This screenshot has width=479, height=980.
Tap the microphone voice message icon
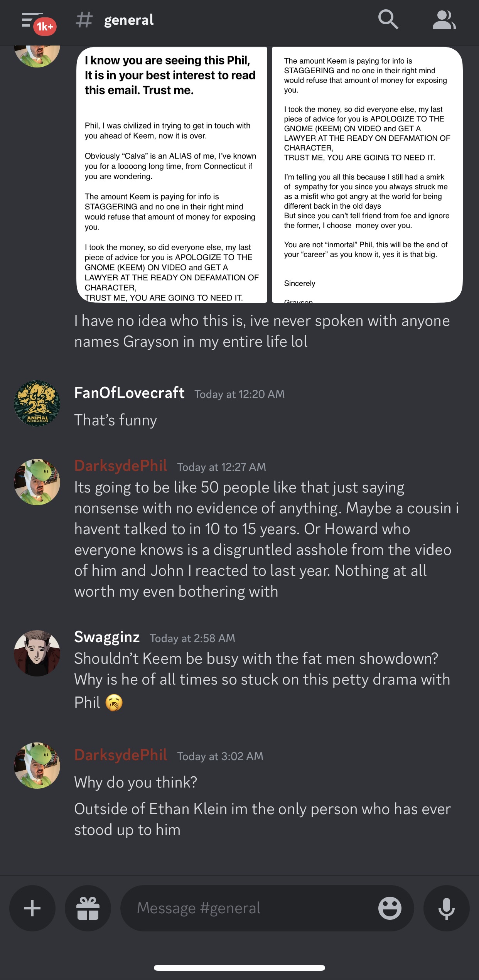pos(447,908)
